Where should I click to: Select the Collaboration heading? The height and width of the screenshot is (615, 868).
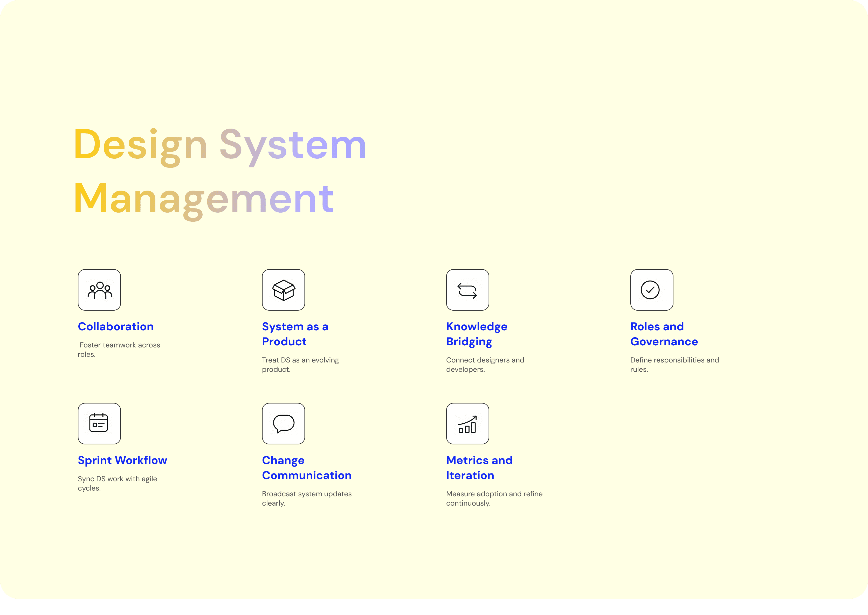[x=115, y=326]
